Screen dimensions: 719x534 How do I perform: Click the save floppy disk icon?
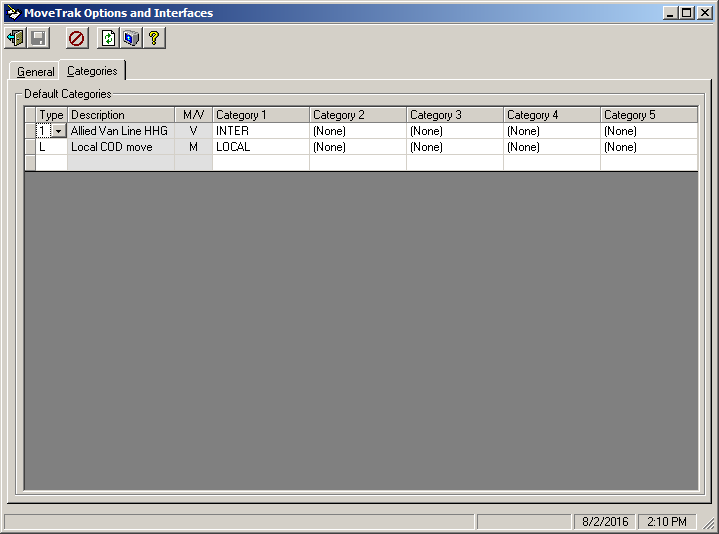pos(39,38)
